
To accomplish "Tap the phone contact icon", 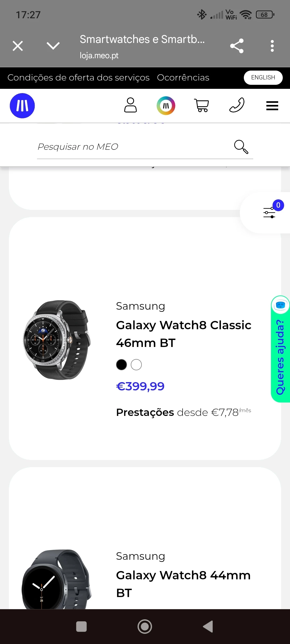I will 237,105.
